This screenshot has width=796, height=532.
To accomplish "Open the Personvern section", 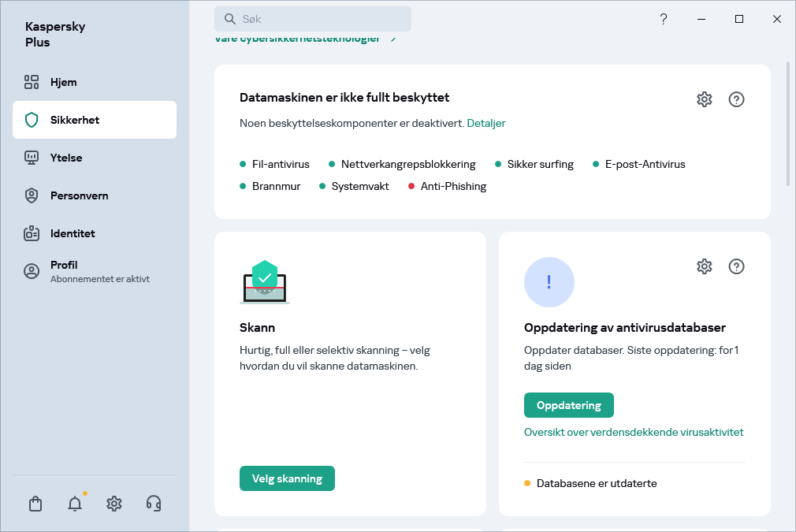I will (x=79, y=195).
